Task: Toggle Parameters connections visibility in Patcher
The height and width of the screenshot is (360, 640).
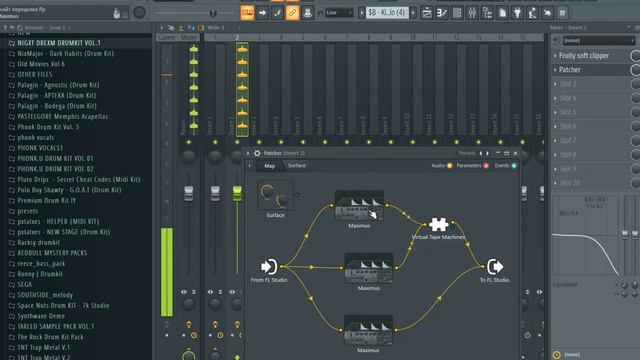Action: pos(486,166)
